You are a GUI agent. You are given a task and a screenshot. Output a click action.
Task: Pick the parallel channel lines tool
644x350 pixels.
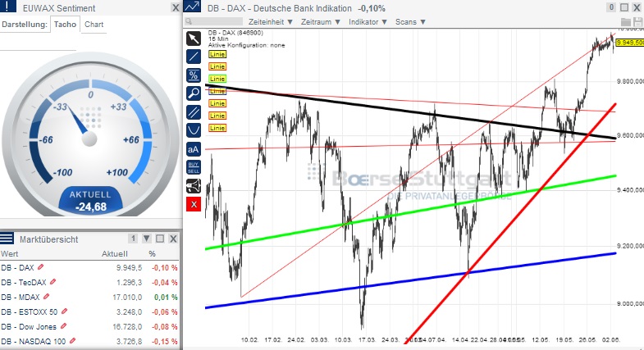[x=194, y=112]
